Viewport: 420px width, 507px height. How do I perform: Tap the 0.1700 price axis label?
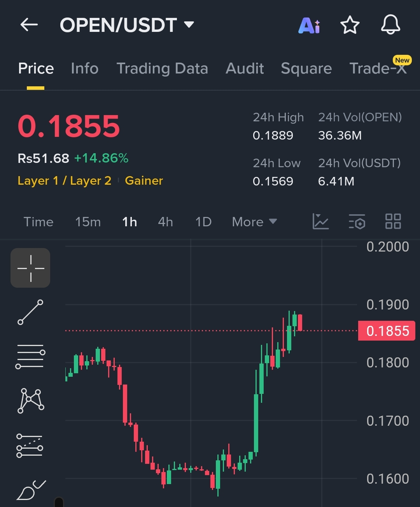388,421
